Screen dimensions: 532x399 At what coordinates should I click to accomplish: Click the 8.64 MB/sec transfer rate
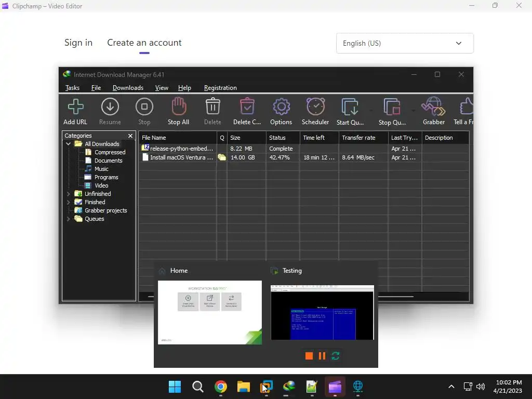pyautogui.click(x=358, y=157)
